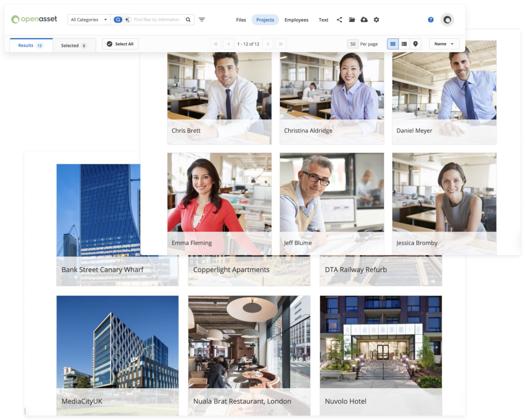The width and height of the screenshot is (525, 420).
Task: Open the filter options icon
Action: click(x=202, y=20)
